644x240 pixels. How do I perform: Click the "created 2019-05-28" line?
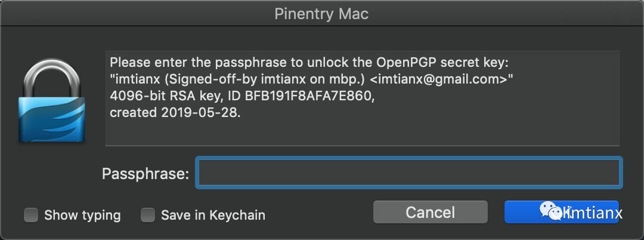pyautogui.click(x=175, y=112)
